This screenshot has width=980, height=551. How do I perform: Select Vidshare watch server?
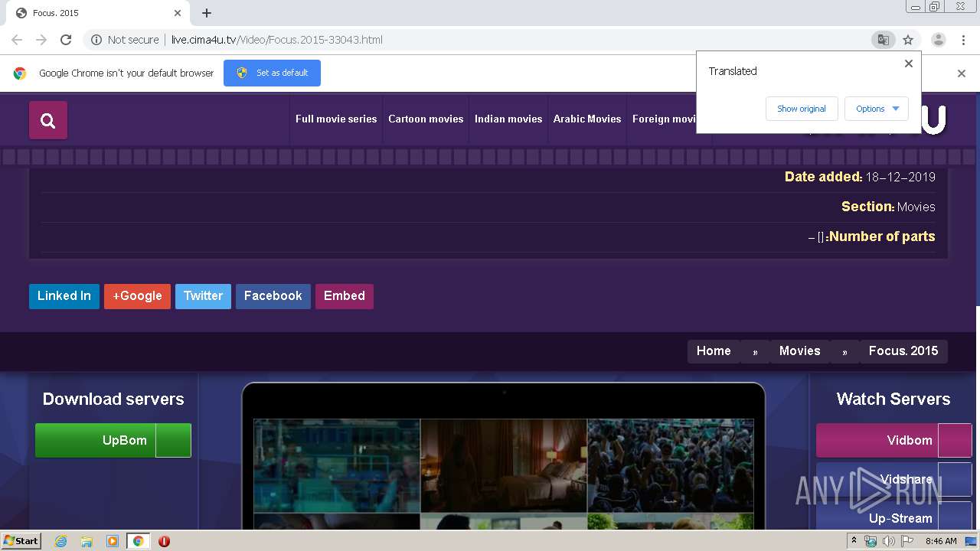[x=894, y=480]
